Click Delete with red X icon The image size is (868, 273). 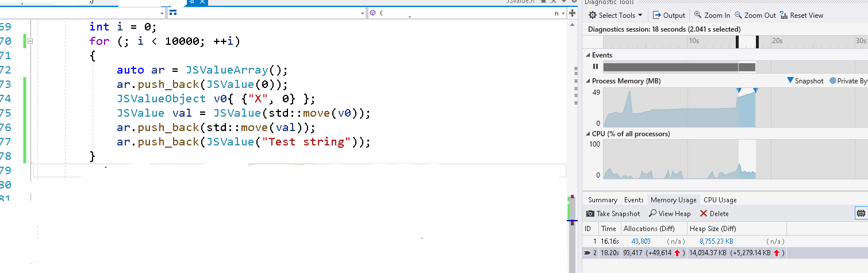point(715,214)
